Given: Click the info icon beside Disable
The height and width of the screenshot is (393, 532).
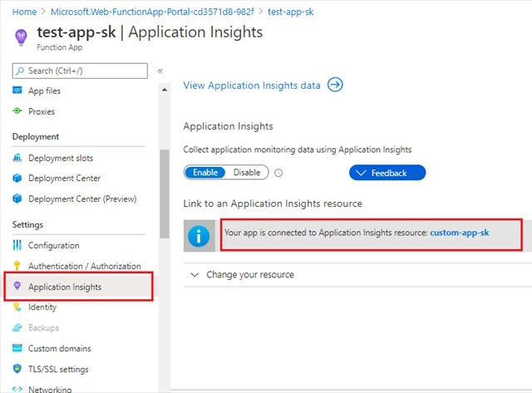Looking at the screenshot, I should click(x=278, y=173).
